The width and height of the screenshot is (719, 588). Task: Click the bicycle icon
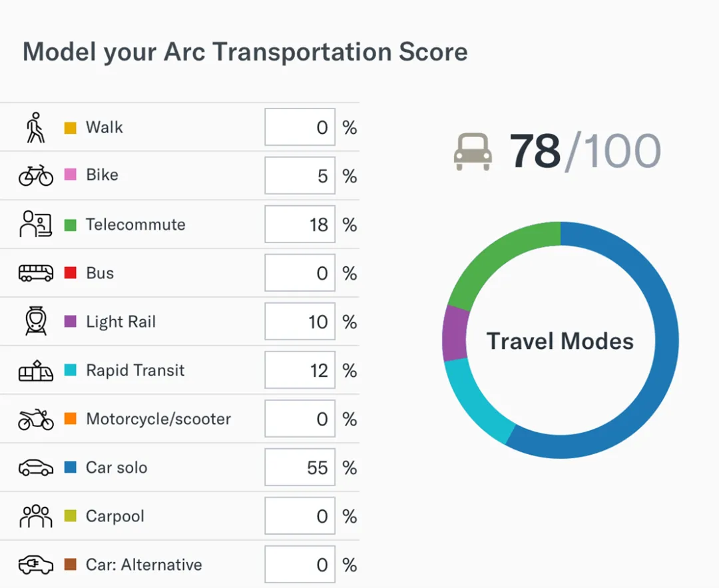(35, 176)
